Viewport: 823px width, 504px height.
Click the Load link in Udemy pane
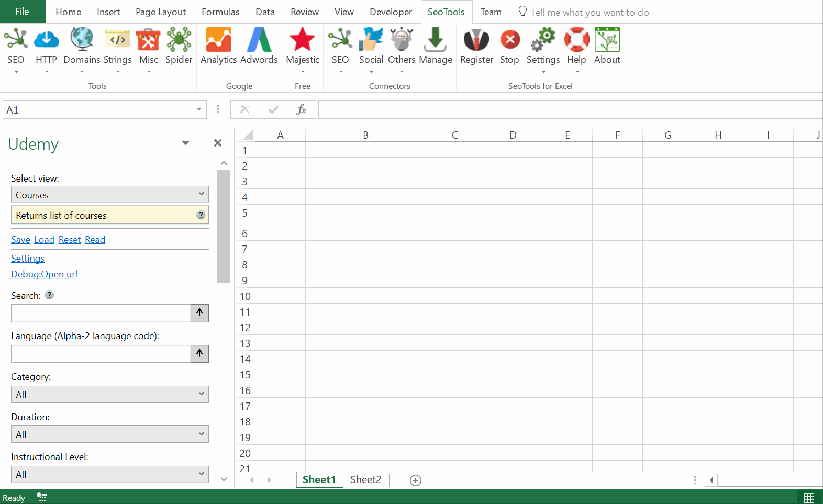click(x=45, y=240)
